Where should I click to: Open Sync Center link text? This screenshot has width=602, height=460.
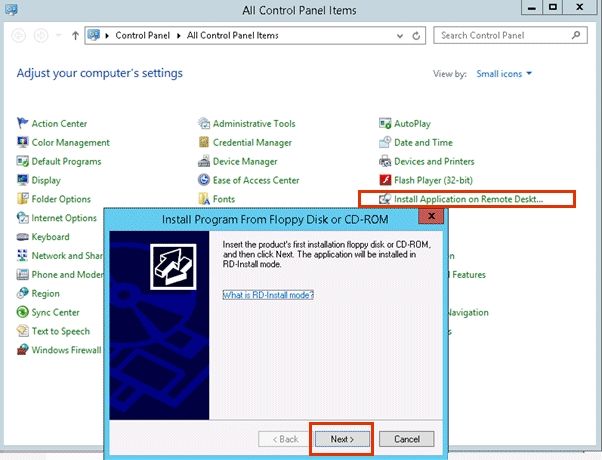pyautogui.click(x=56, y=312)
